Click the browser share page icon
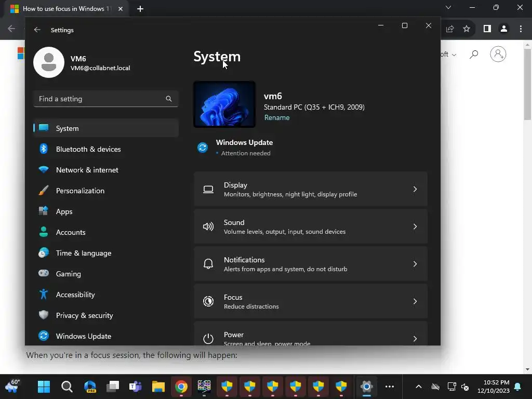 [450, 29]
